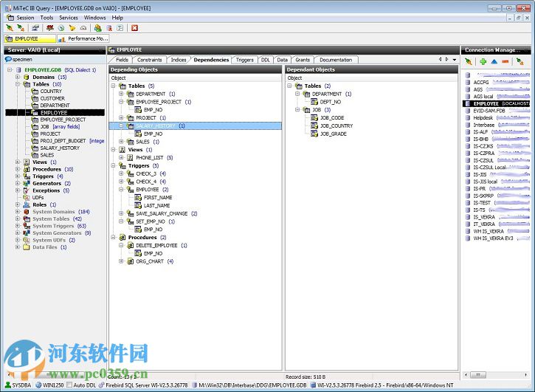Switch to the Indices tab

(x=179, y=60)
